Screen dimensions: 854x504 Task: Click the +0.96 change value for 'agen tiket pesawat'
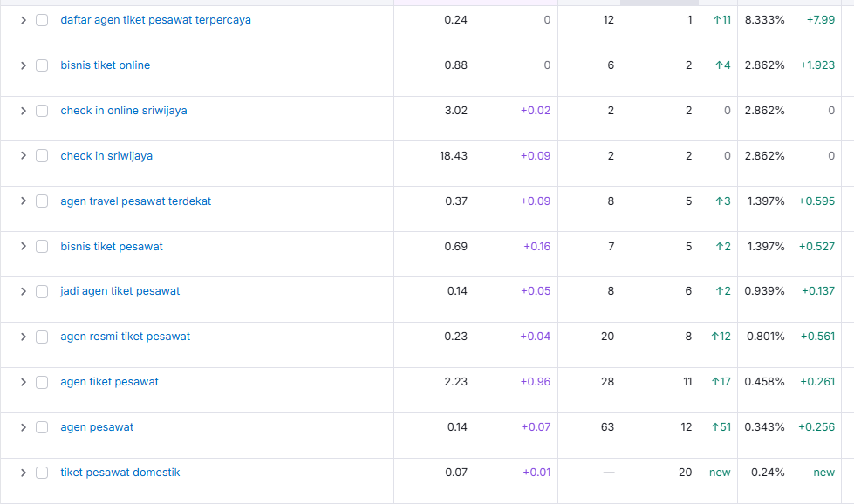coord(535,382)
